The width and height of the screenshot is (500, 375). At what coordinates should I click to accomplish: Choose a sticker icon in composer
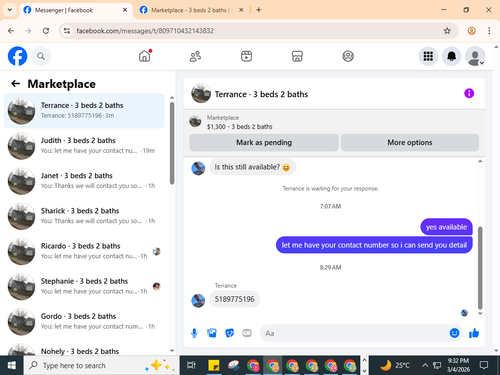click(229, 333)
